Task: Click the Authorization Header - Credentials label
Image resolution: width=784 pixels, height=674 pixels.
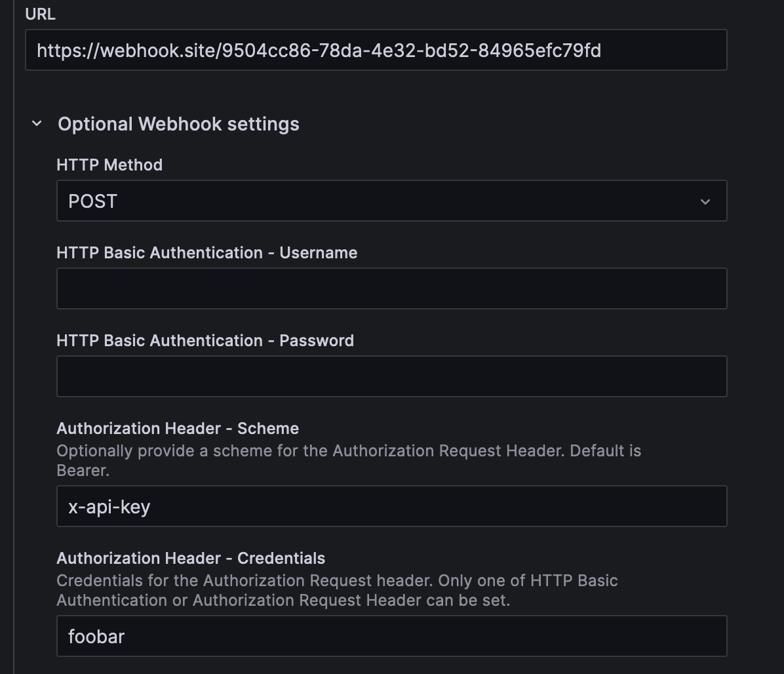Action: click(191, 558)
